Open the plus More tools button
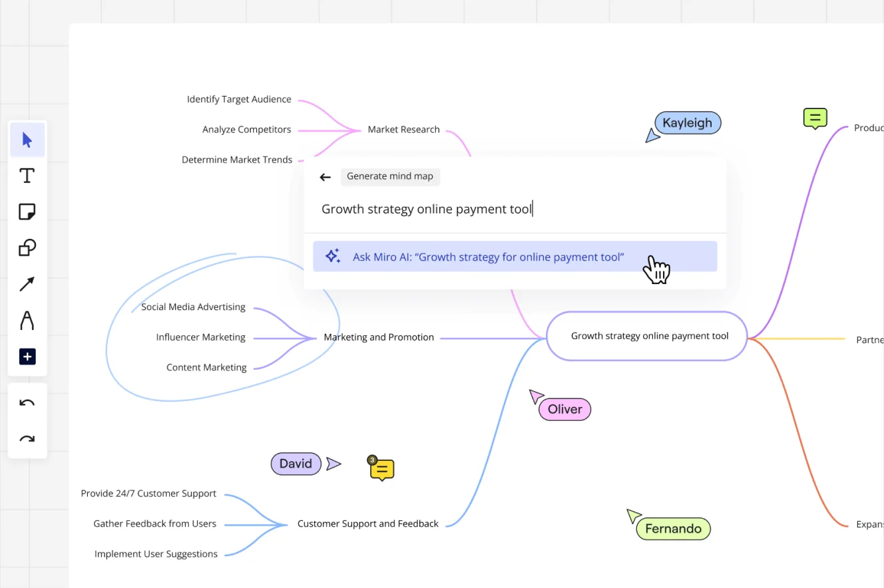 point(27,357)
